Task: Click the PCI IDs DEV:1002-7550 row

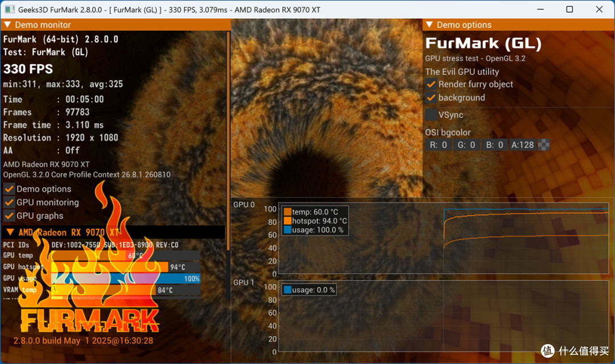Action: pos(91,245)
